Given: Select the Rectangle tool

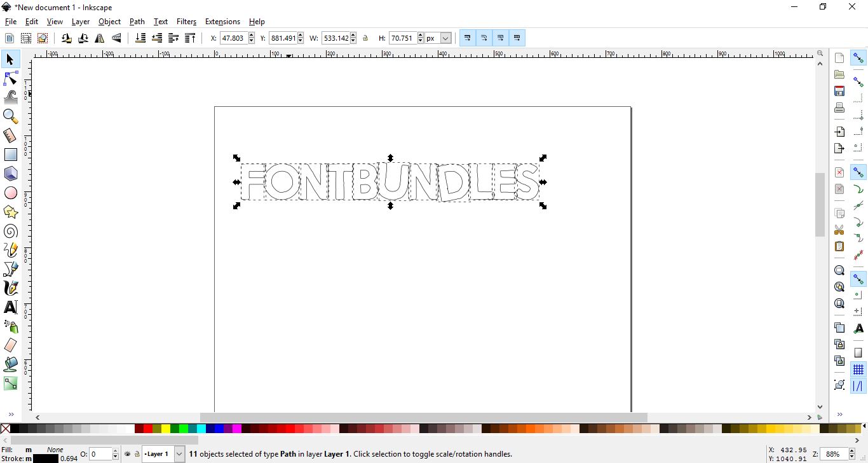Looking at the screenshot, I should point(10,155).
